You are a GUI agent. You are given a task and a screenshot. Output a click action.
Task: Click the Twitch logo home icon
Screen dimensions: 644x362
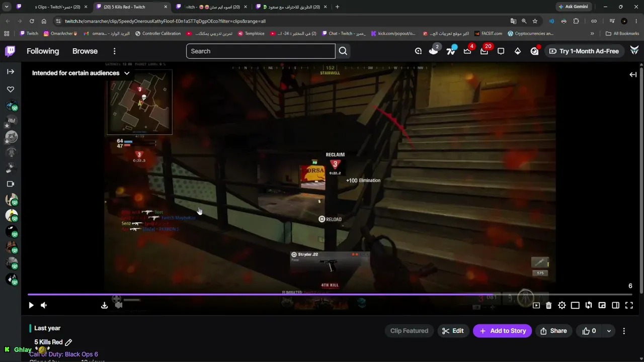pyautogui.click(x=10, y=51)
